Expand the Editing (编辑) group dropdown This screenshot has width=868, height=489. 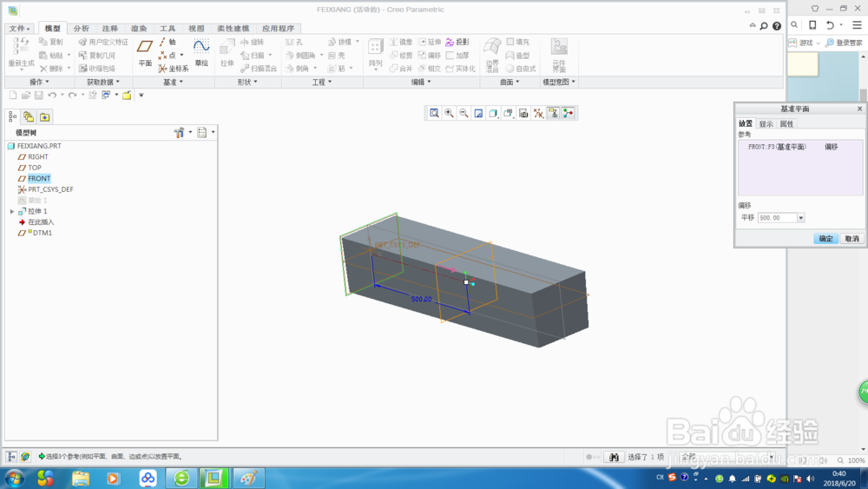click(421, 82)
